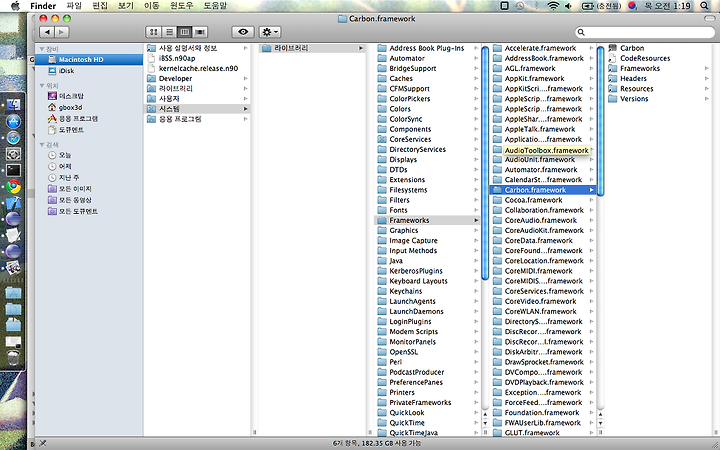Select the iBSS.n90ap file
Screen dimensions: 720x450
197,58
